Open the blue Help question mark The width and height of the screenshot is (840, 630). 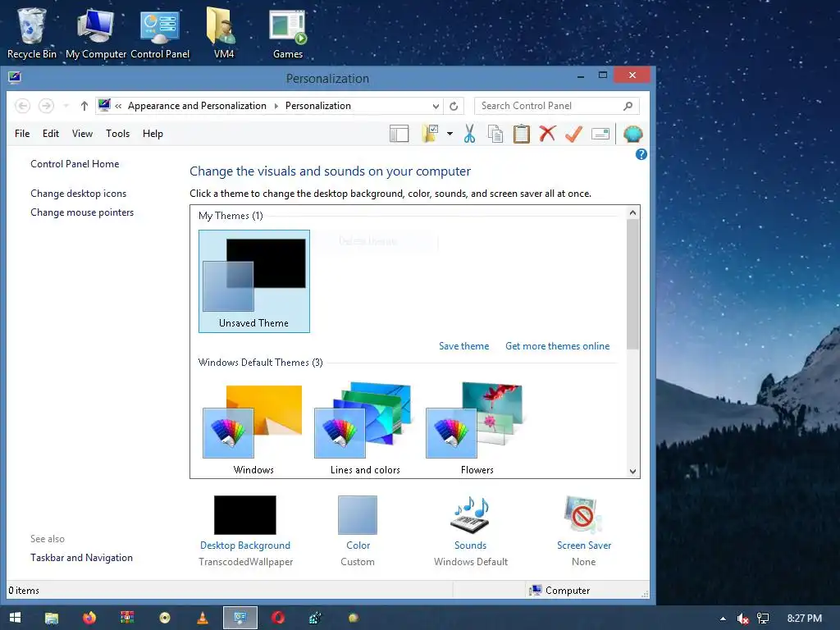(x=641, y=154)
